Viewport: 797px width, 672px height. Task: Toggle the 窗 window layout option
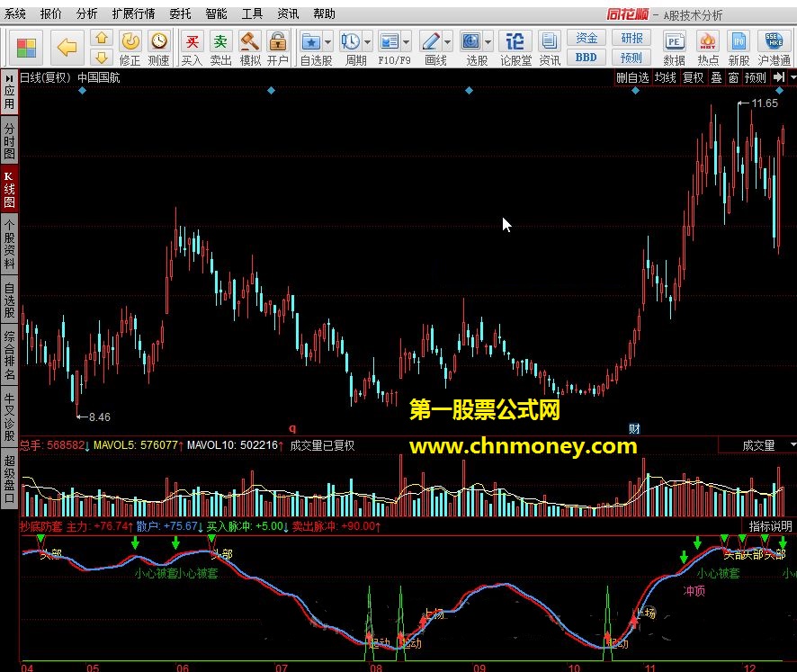point(733,77)
